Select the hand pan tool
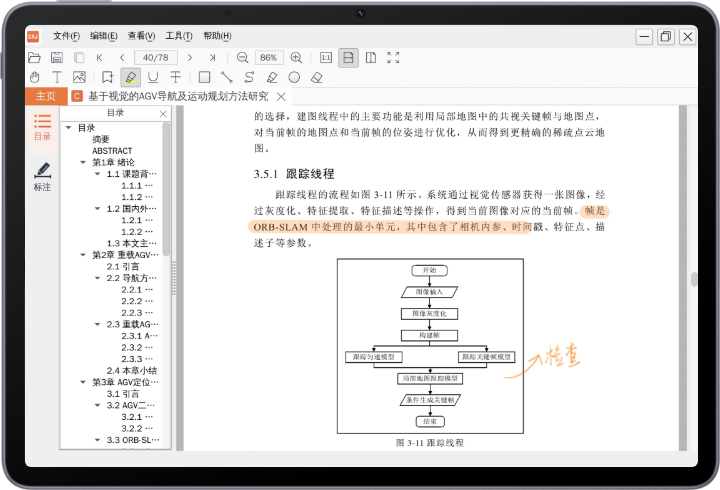720x490 pixels. 34,77
